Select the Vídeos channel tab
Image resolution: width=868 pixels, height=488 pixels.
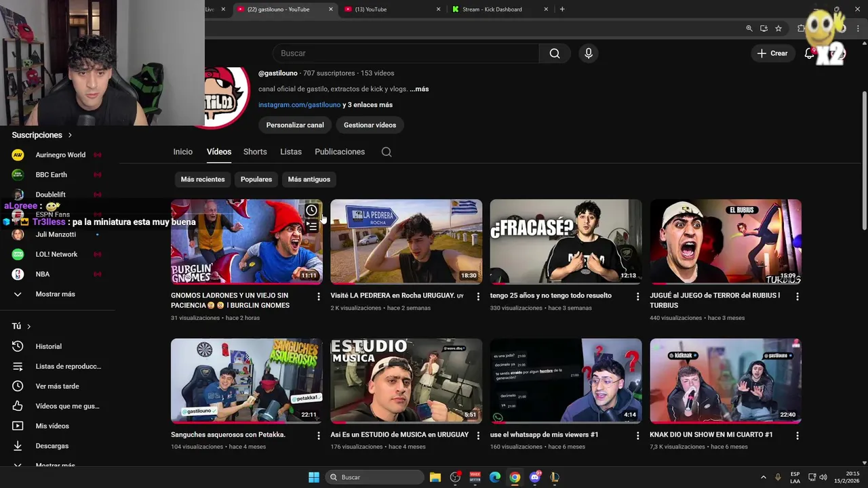[x=219, y=152]
